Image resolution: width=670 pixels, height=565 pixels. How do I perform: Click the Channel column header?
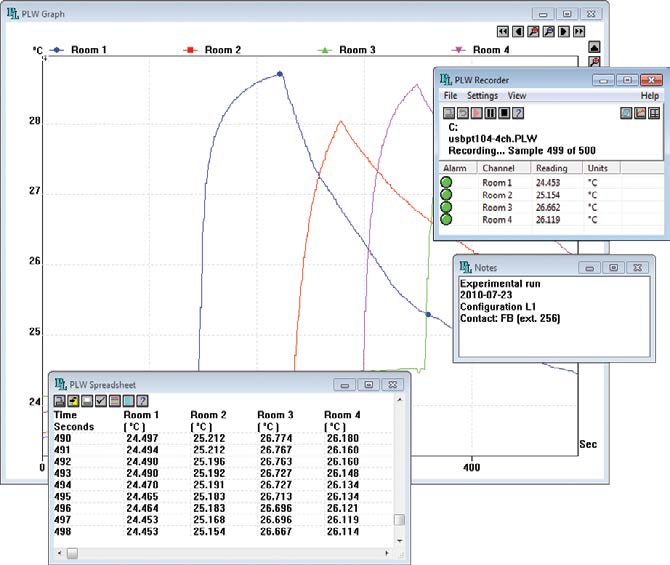pos(498,168)
